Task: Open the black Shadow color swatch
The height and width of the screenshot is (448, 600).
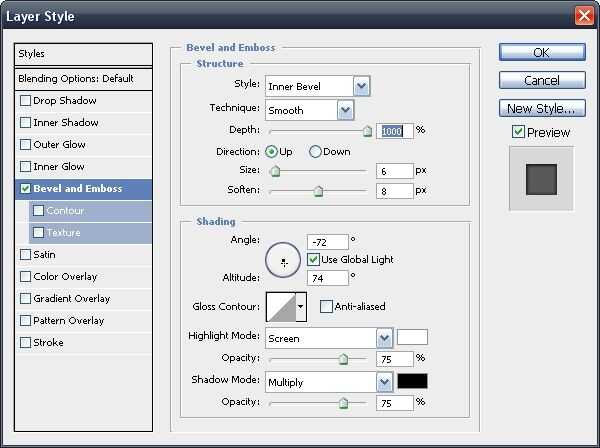Action: (x=412, y=381)
